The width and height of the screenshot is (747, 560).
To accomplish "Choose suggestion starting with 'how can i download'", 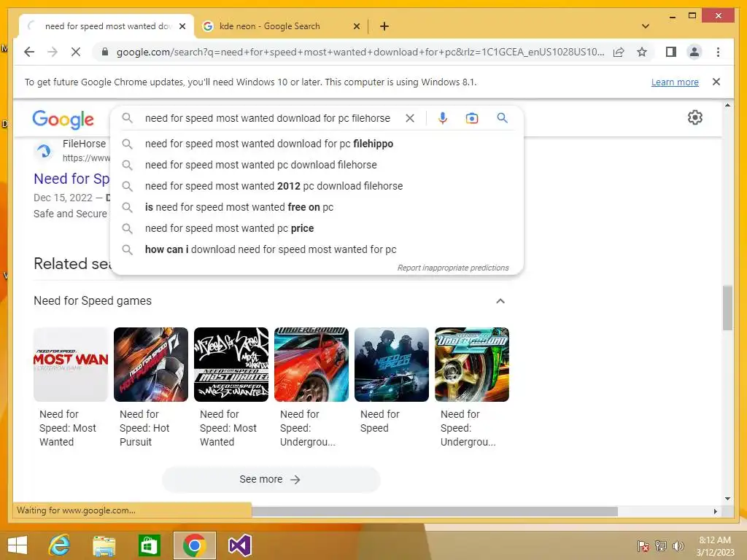I will (x=317, y=249).
